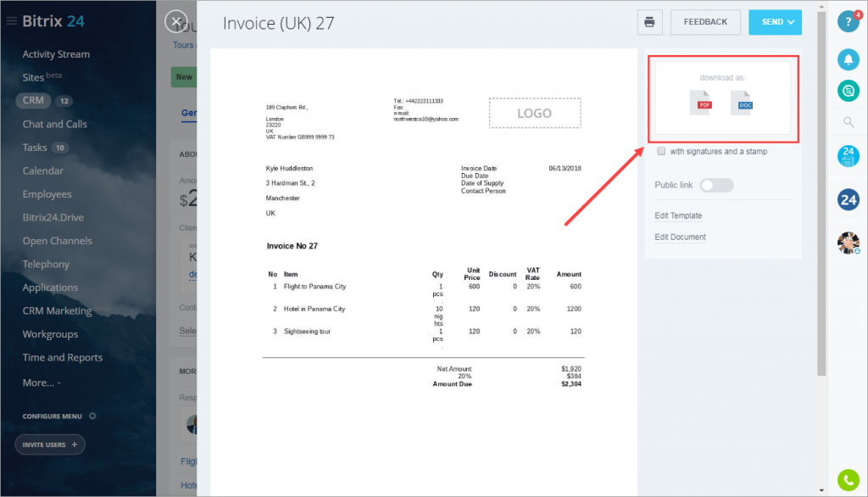Click the Tasks counter badge 10

tap(60, 148)
